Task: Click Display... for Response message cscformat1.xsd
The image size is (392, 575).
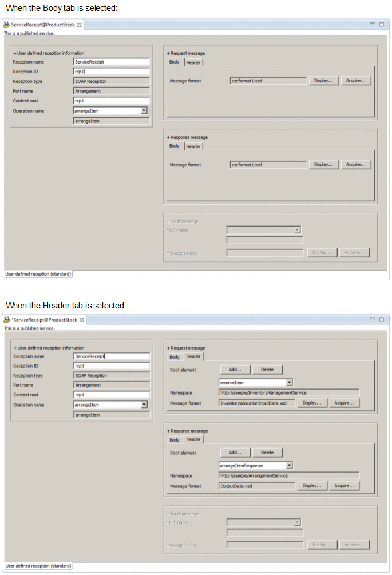Action: 323,164
